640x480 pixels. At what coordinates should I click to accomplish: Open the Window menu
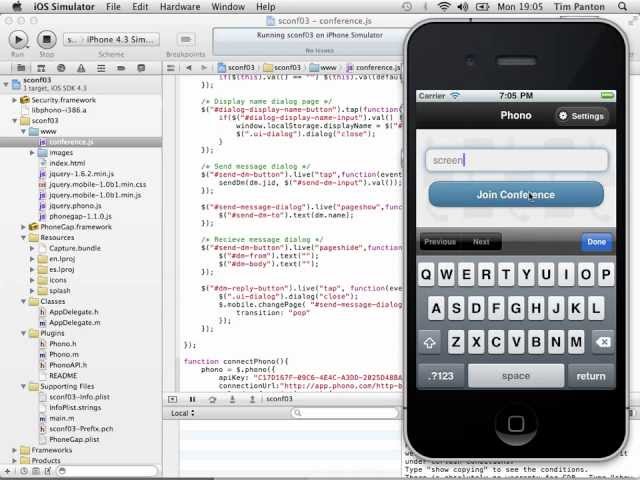228,7
